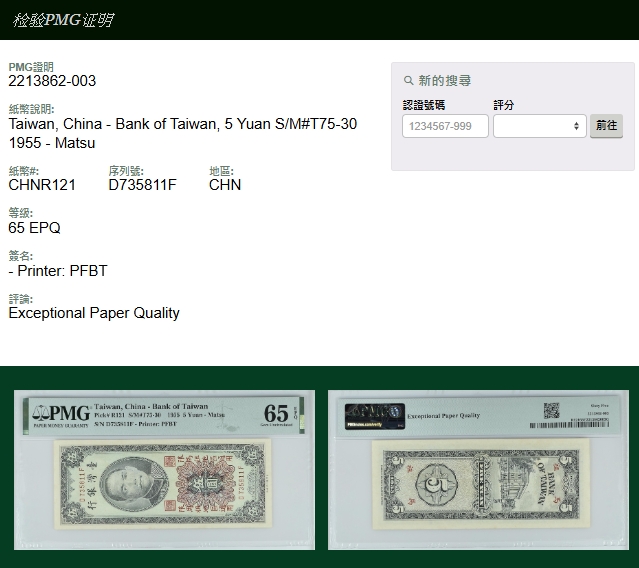Click the 前往 go button

(606, 126)
